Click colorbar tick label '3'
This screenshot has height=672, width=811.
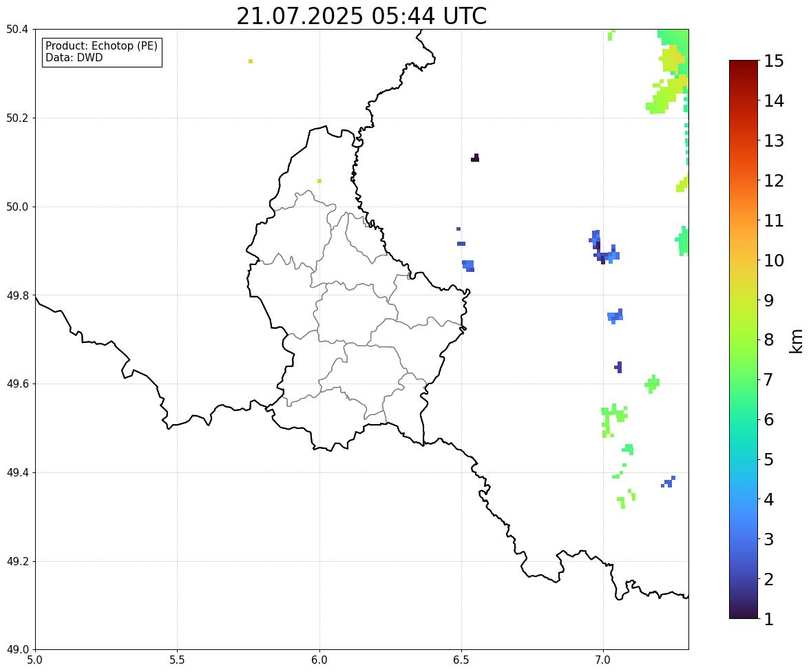click(768, 538)
